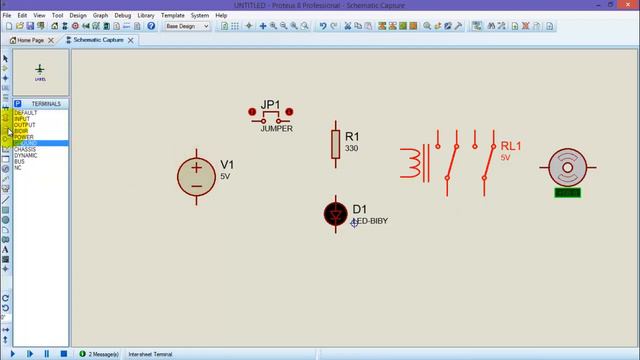Copy selection to clipboard icon
The width and height of the screenshot is (640, 360).
point(358,26)
